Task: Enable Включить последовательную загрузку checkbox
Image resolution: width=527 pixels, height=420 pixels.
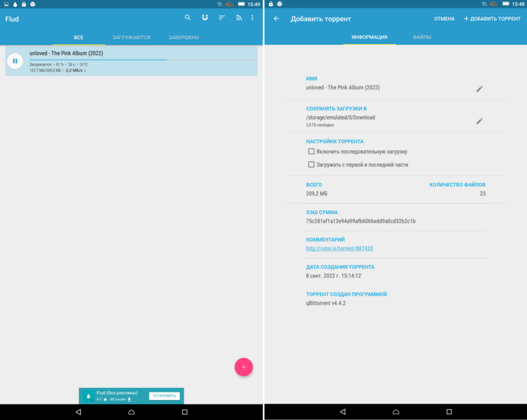Action: [x=311, y=152]
